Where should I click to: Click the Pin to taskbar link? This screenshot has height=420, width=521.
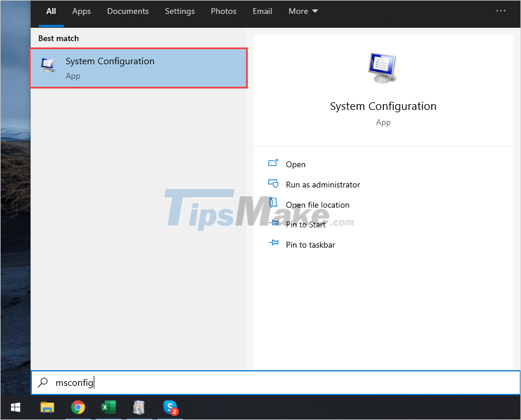click(x=309, y=244)
